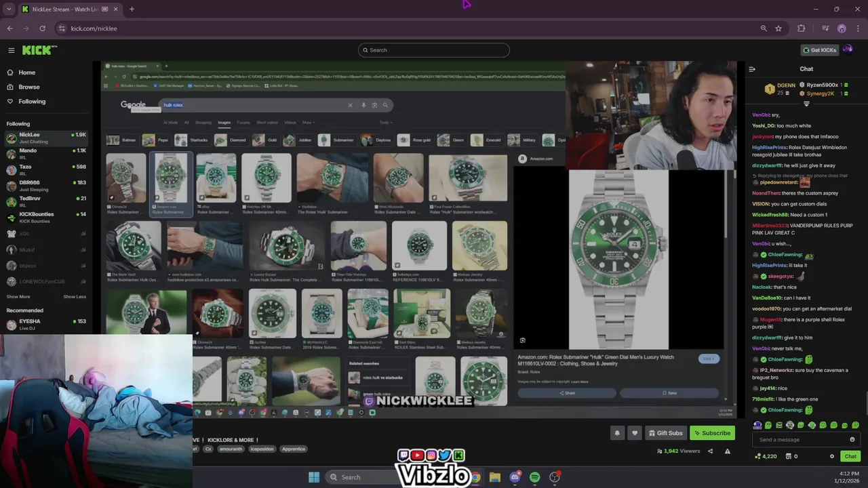Reload the kick.com page

pyautogui.click(x=42, y=28)
